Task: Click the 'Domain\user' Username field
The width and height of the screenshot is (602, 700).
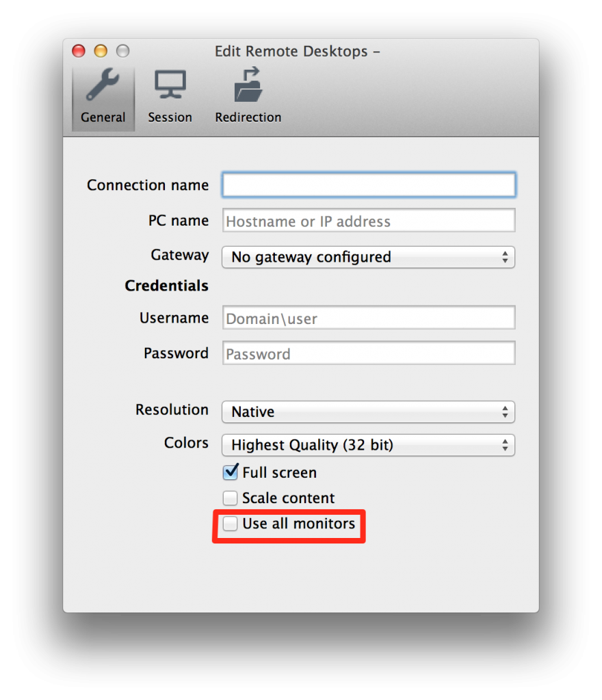Action: click(x=368, y=317)
